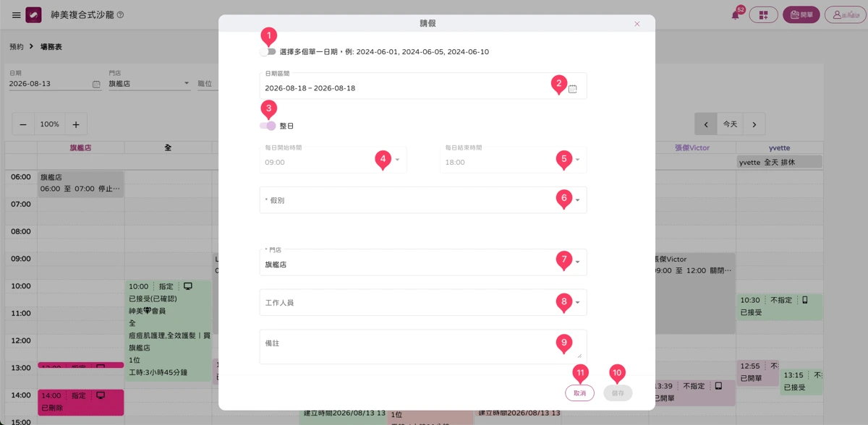Click the 取消 cancel button

coord(579,393)
